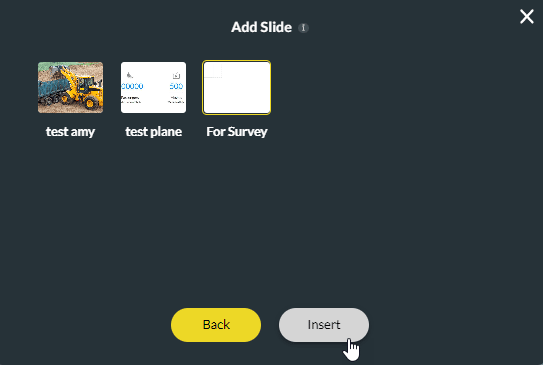543x365 pixels.
Task: Click the For Survey label text
Action: [x=237, y=132]
